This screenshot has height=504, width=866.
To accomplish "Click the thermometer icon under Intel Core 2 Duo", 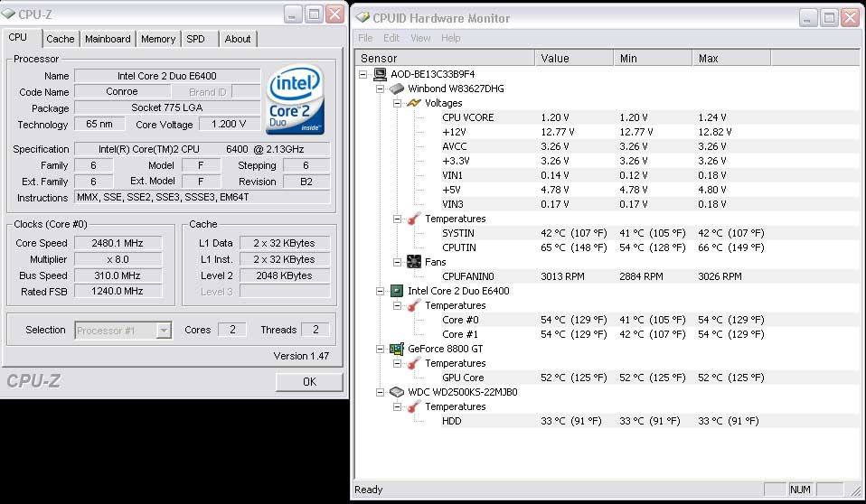I will pos(414,305).
